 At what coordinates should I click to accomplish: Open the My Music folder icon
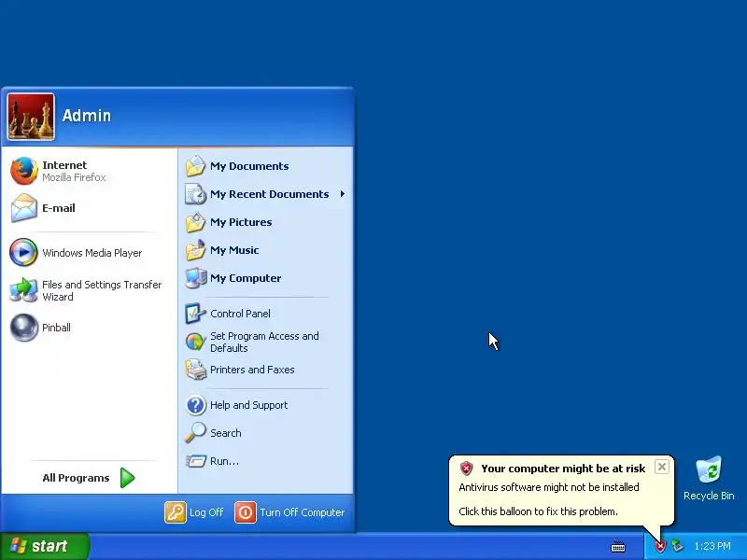coord(195,250)
